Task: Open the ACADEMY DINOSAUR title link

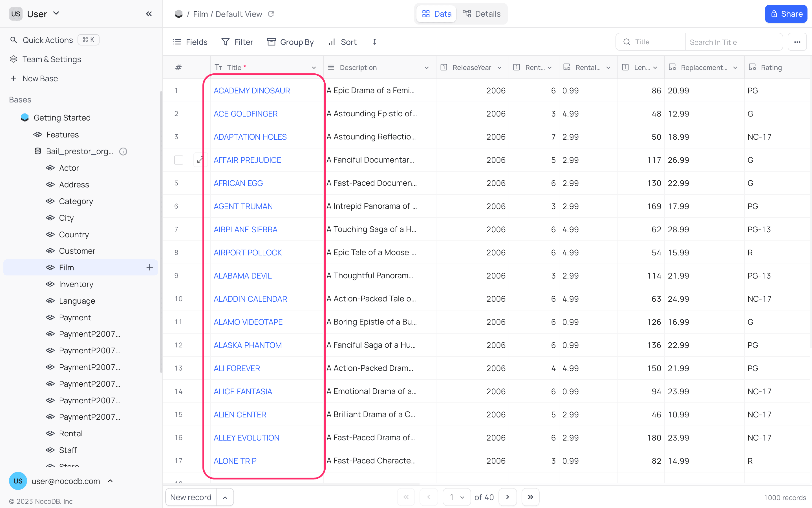Action: 252,91
